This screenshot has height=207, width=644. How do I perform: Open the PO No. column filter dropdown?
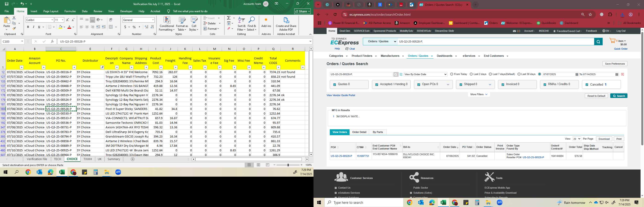[x=74, y=67]
